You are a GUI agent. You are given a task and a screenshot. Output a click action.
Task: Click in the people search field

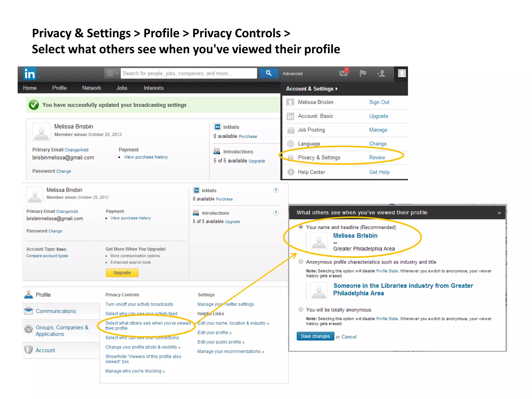coord(189,74)
